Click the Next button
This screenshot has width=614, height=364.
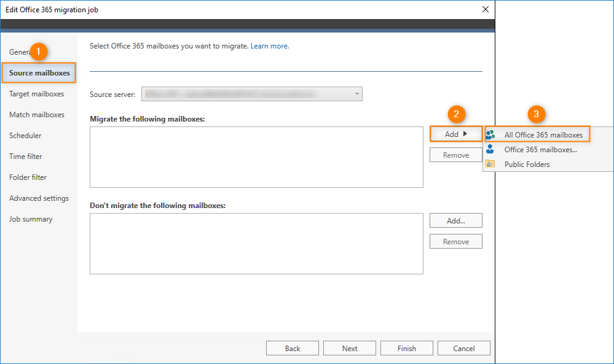350,348
